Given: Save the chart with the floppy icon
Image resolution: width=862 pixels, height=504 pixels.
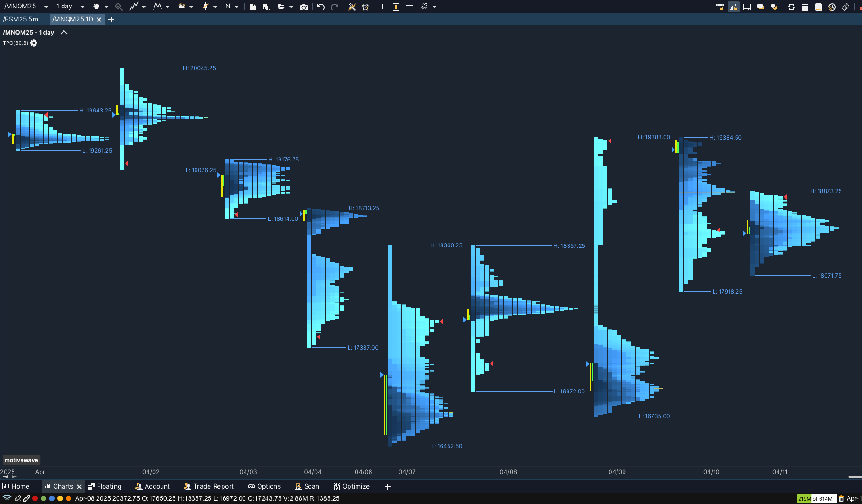Looking at the screenshot, I should (x=266, y=7).
